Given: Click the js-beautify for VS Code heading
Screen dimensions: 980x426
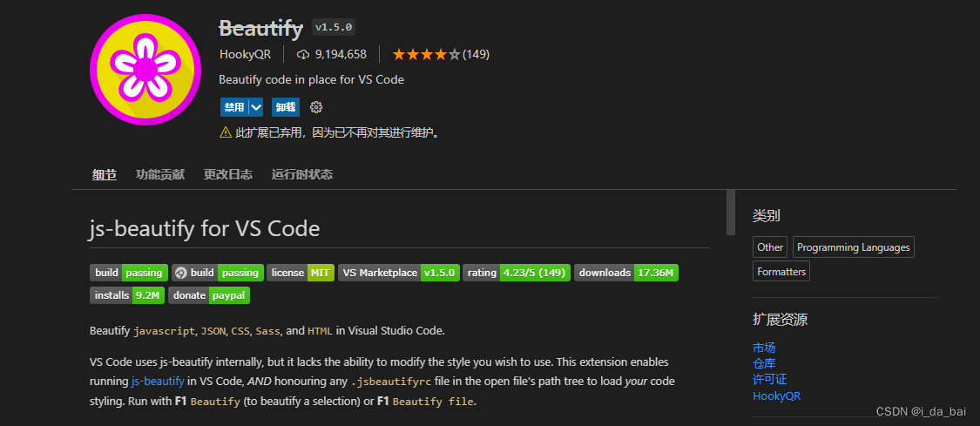Looking at the screenshot, I should (x=205, y=229).
